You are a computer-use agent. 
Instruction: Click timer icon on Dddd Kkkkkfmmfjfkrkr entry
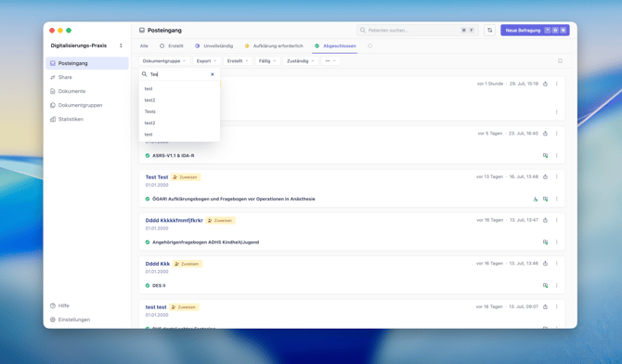[546, 220]
